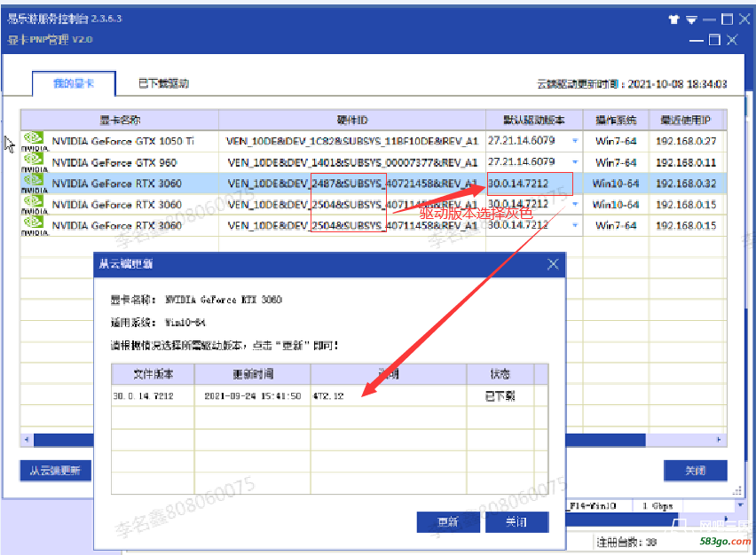Click the 已下载 status cell in the dialog
The image size is (756, 555).
(500, 396)
